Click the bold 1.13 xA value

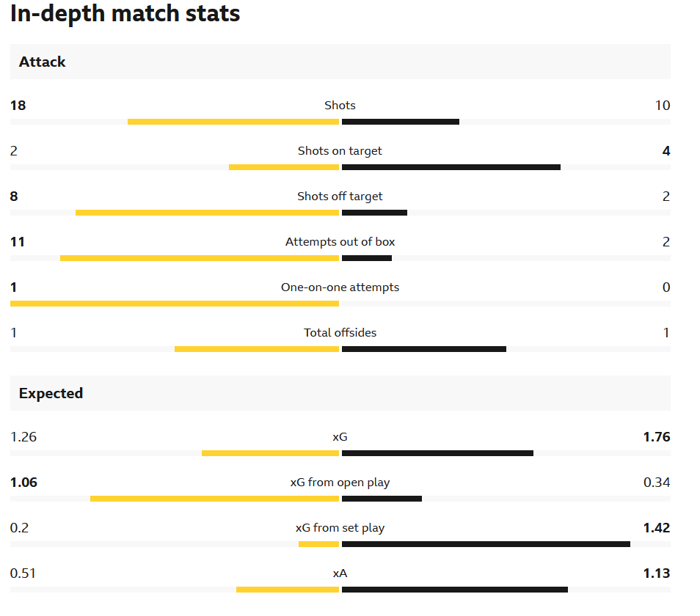point(656,573)
